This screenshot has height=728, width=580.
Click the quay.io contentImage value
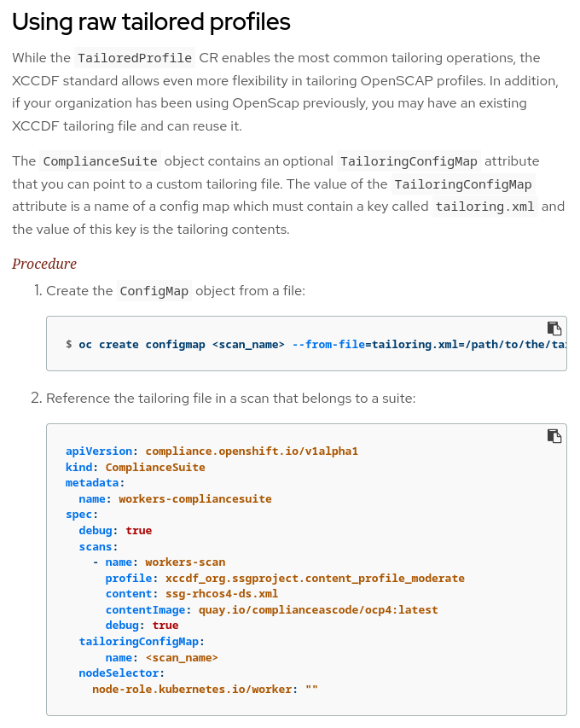318,609
